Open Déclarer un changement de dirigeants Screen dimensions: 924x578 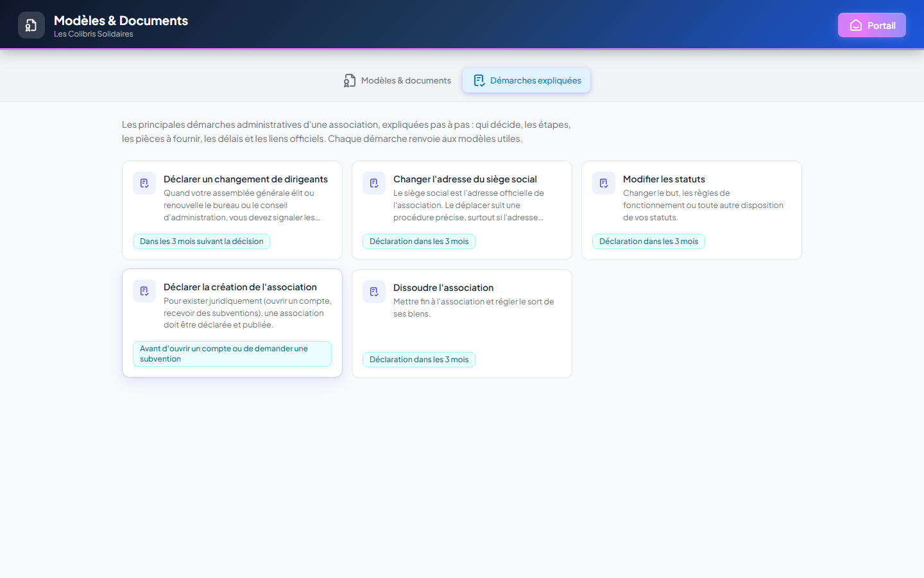point(232,210)
